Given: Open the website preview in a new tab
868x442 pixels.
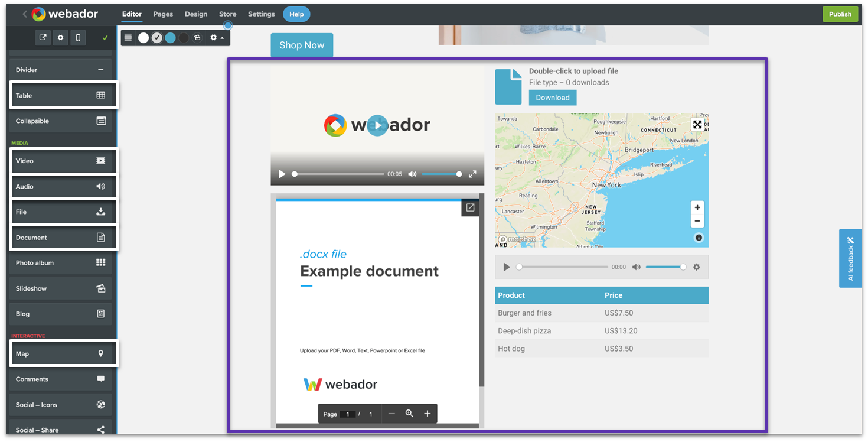Looking at the screenshot, I should coord(43,37).
